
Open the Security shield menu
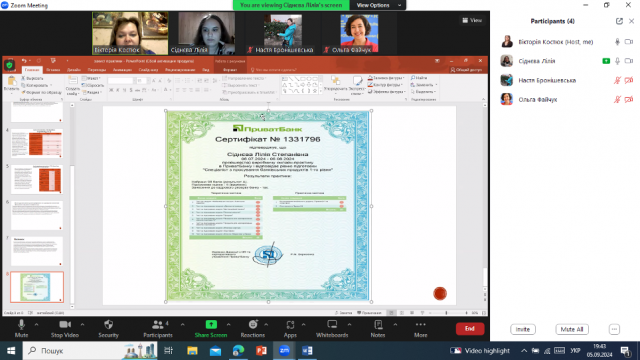(108, 329)
